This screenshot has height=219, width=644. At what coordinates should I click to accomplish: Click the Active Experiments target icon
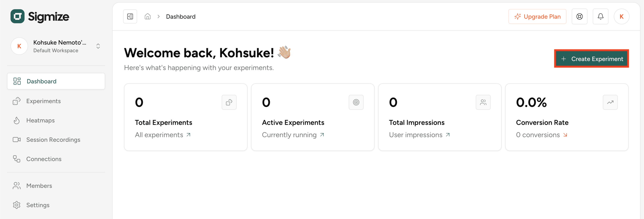pos(356,102)
